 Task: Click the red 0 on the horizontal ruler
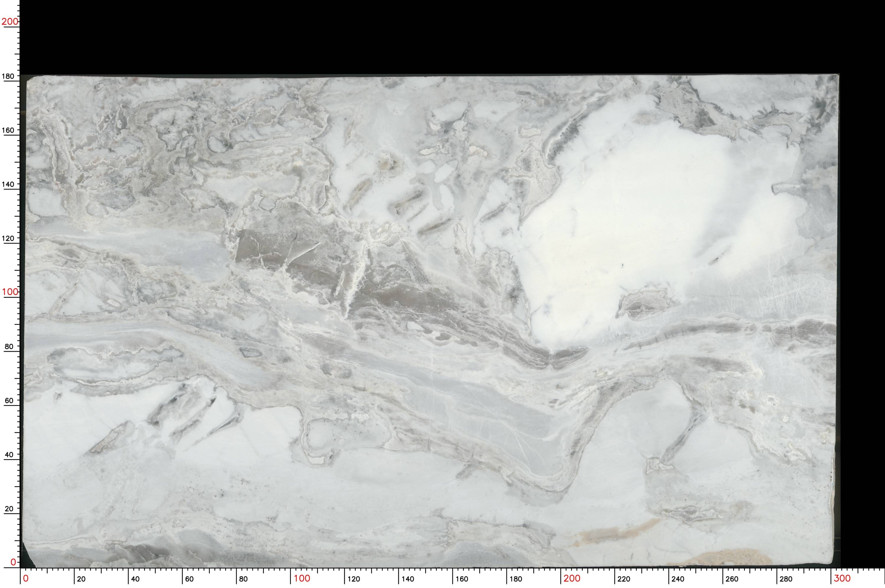25,579
